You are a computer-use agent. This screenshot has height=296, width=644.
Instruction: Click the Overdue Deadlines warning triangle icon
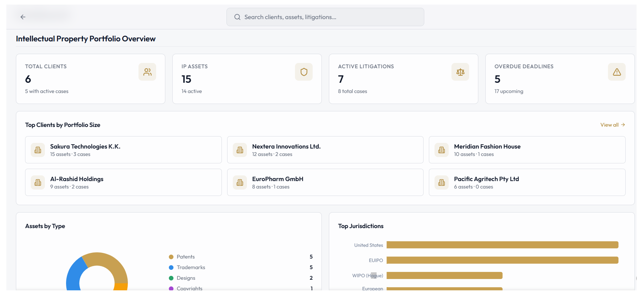coord(617,72)
